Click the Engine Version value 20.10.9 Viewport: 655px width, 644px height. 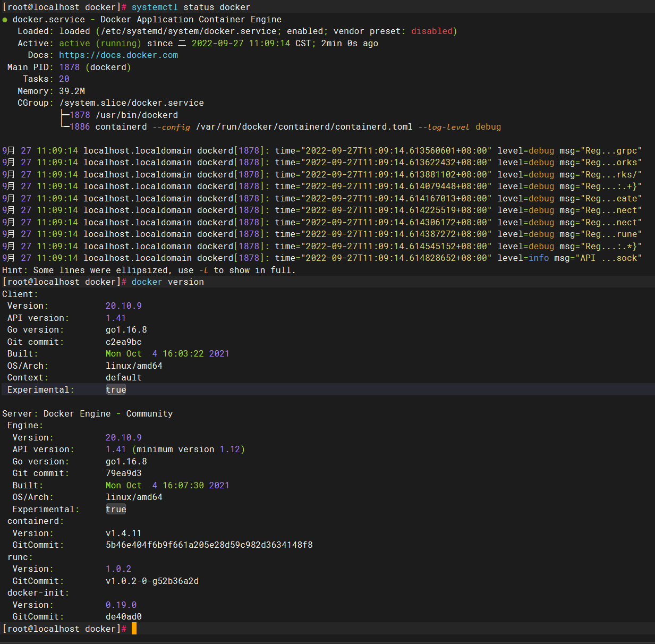[124, 438]
